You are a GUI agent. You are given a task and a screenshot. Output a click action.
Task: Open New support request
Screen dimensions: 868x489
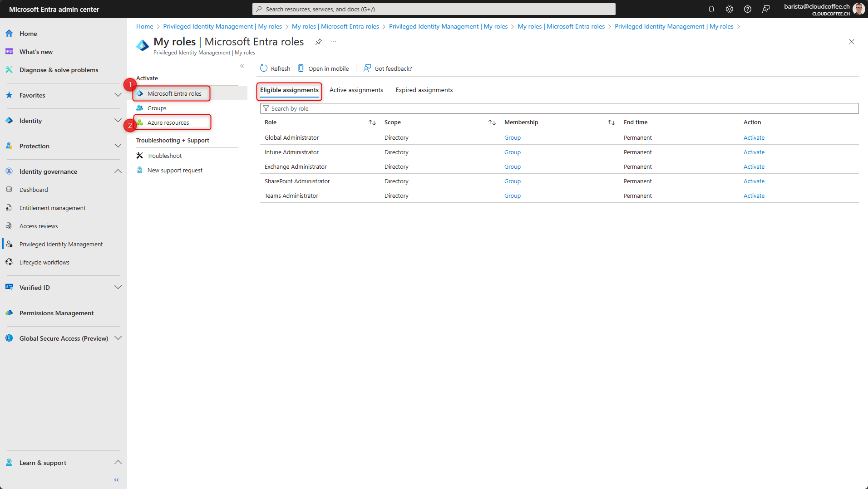point(175,170)
